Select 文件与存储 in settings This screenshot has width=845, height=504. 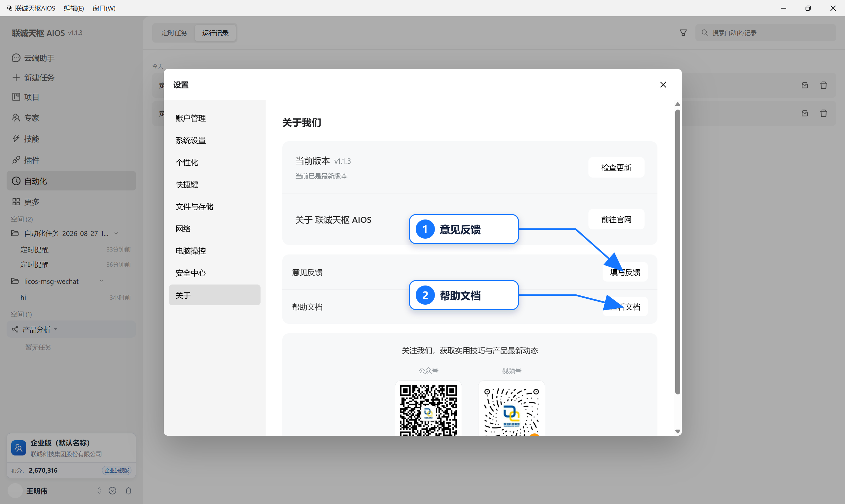[214, 207]
